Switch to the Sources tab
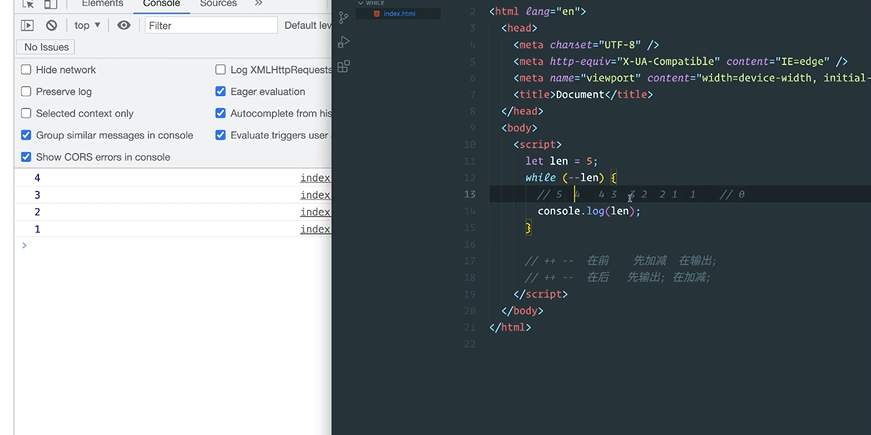871x435 pixels. [218, 3]
